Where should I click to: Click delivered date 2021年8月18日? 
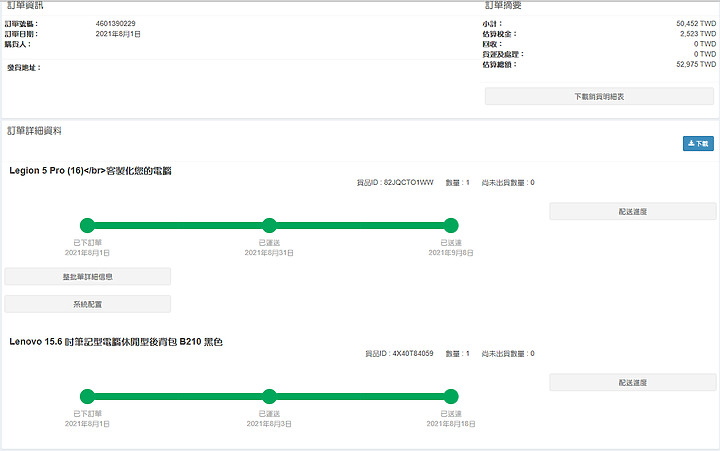[x=451, y=423]
